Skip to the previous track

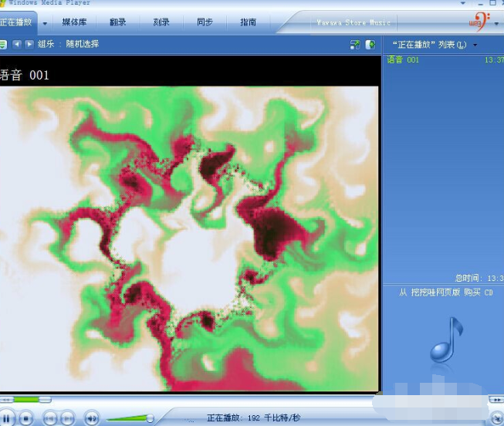(x=49, y=418)
